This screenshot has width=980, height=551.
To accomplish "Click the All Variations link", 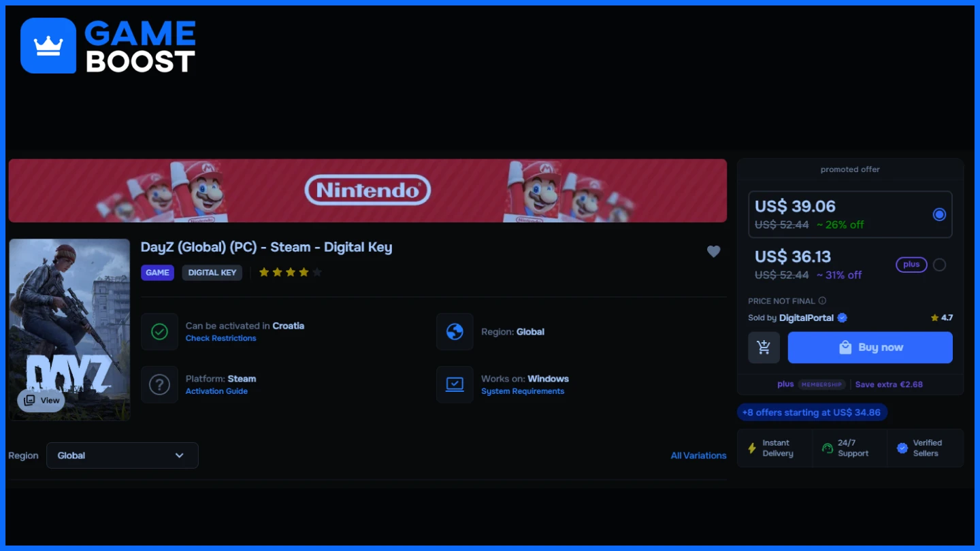I will [x=698, y=456].
